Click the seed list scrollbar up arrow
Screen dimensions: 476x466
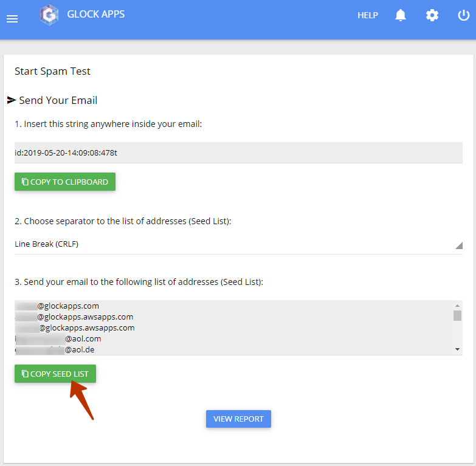457,306
